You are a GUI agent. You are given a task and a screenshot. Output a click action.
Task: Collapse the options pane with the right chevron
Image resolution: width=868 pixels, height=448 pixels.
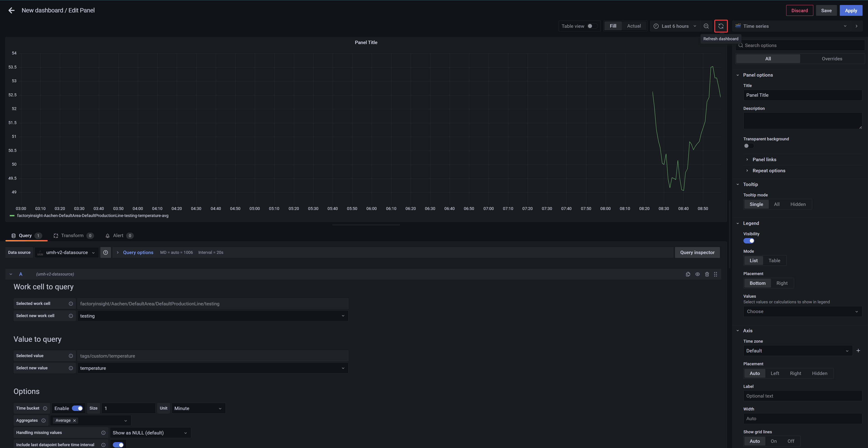click(x=856, y=26)
